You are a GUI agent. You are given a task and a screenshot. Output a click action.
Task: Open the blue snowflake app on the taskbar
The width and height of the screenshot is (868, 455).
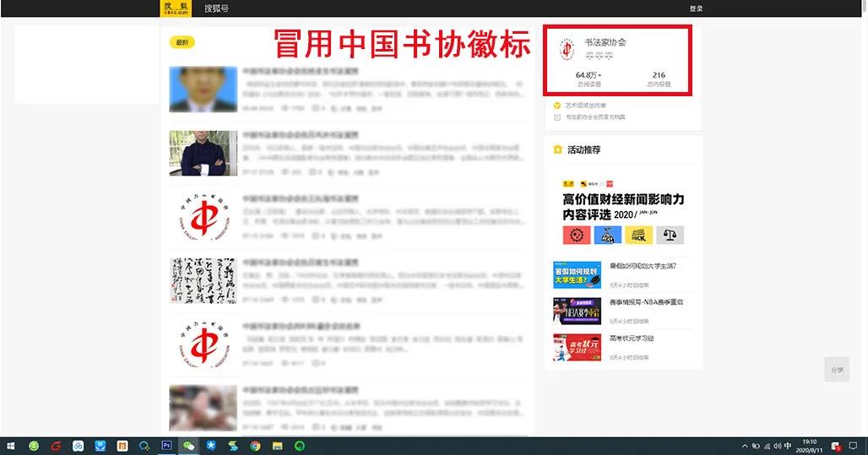pyautogui.click(x=211, y=447)
